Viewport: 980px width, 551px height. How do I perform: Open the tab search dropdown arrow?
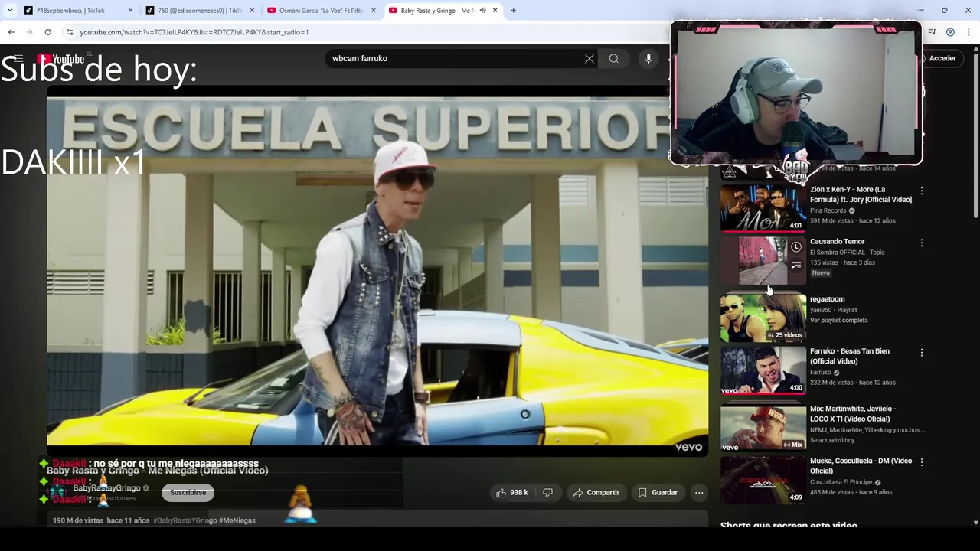click(x=10, y=11)
